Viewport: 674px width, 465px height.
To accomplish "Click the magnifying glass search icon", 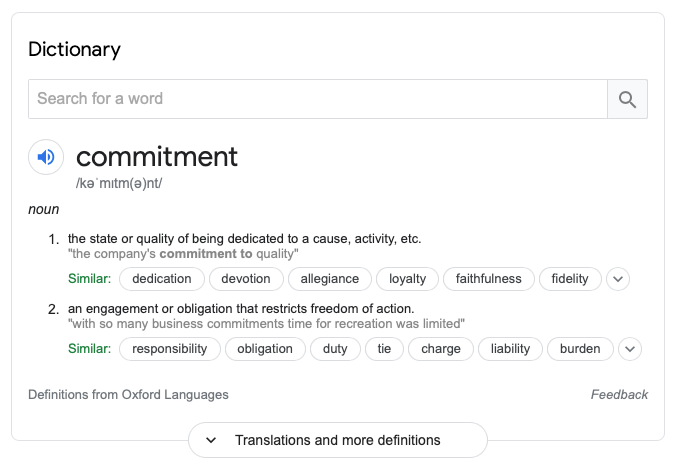I will [x=627, y=99].
